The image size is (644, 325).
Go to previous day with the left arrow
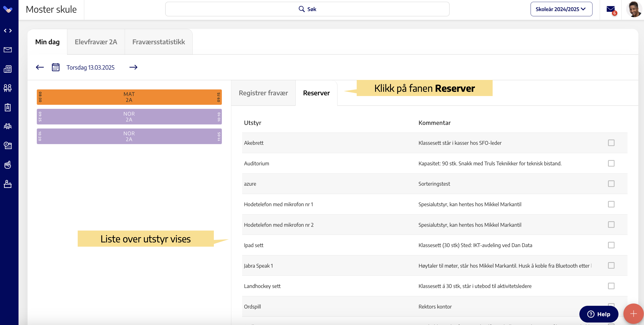click(40, 67)
